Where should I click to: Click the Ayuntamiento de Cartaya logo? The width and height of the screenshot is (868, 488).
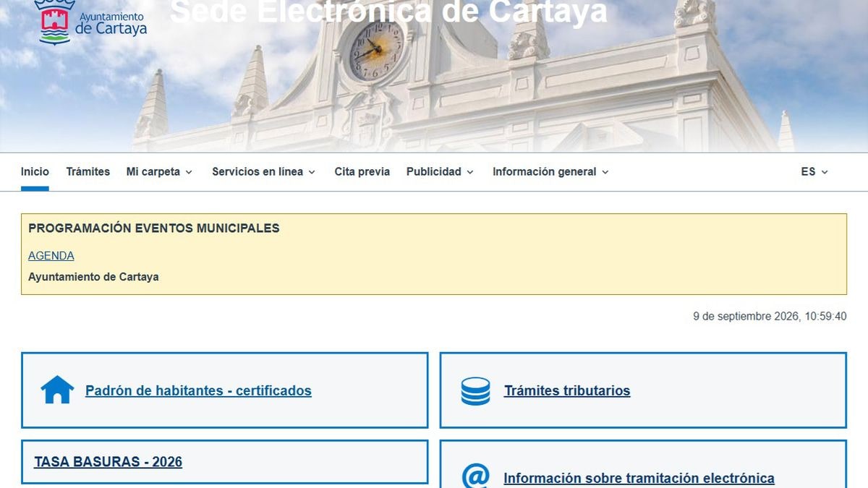click(x=91, y=22)
